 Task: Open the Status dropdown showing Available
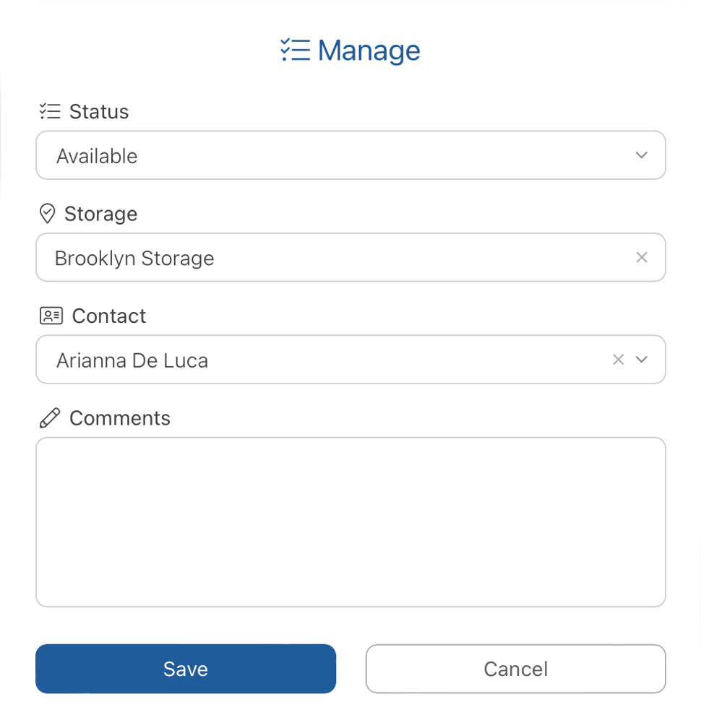click(332, 155)
